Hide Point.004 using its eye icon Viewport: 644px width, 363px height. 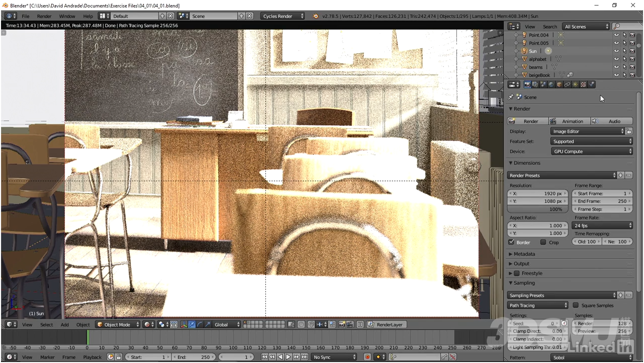click(616, 35)
